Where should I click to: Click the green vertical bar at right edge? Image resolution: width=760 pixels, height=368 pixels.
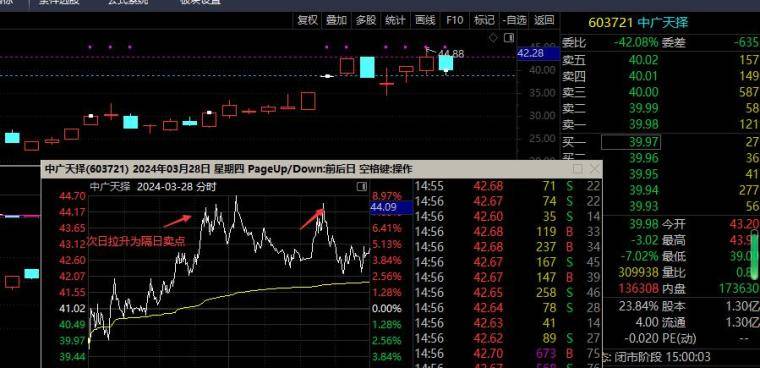(x=755, y=256)
